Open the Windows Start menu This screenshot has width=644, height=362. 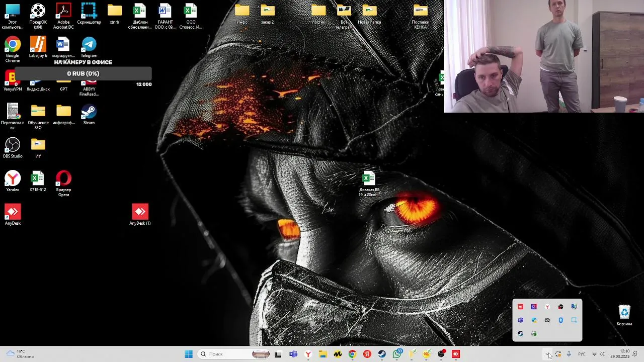(x=189, y=354)
